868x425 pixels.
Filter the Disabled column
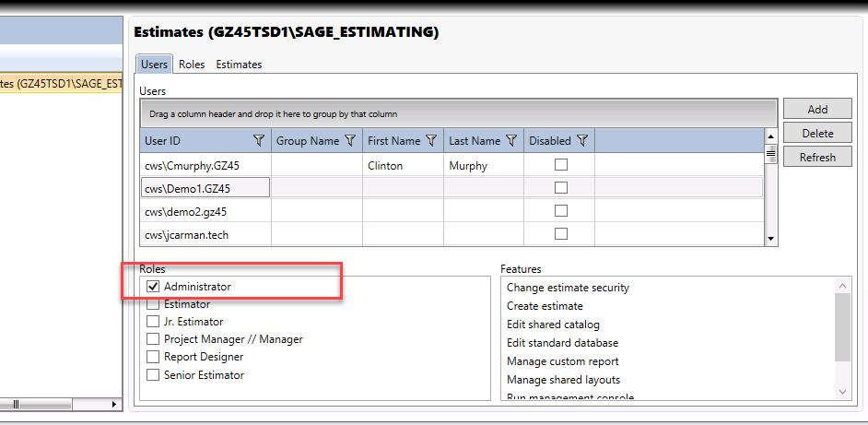pos(581,141)
